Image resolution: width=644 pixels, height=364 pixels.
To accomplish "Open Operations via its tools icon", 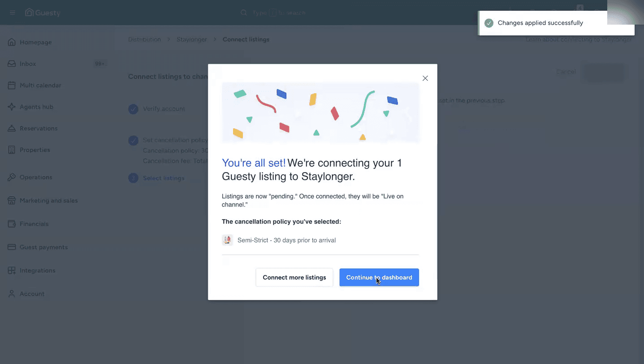I will click(12, 177).
